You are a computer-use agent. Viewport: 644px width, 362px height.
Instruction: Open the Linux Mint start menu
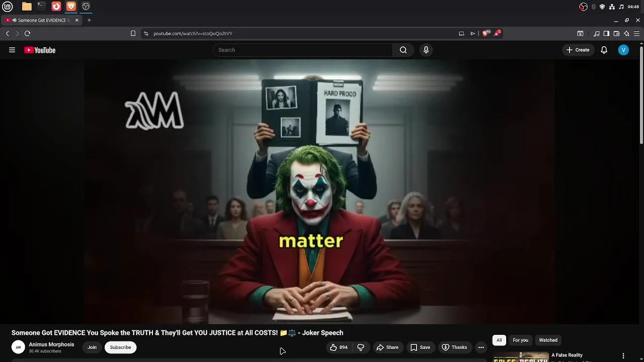8,7
